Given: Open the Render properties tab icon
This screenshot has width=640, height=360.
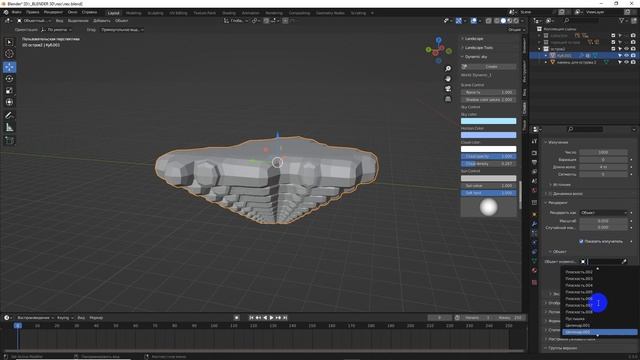Looking at the screenshot, I should point(534,153).
